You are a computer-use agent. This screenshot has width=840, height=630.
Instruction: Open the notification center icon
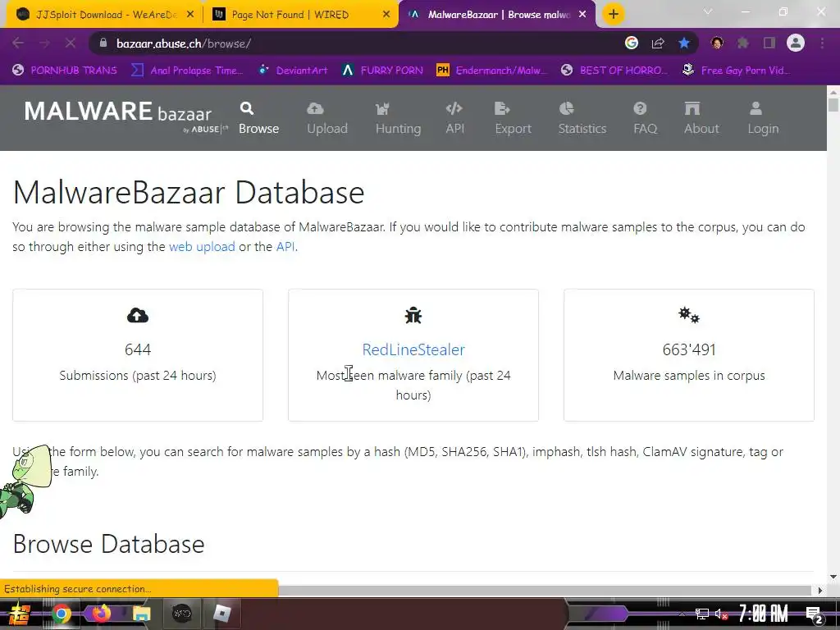(815, 615)
